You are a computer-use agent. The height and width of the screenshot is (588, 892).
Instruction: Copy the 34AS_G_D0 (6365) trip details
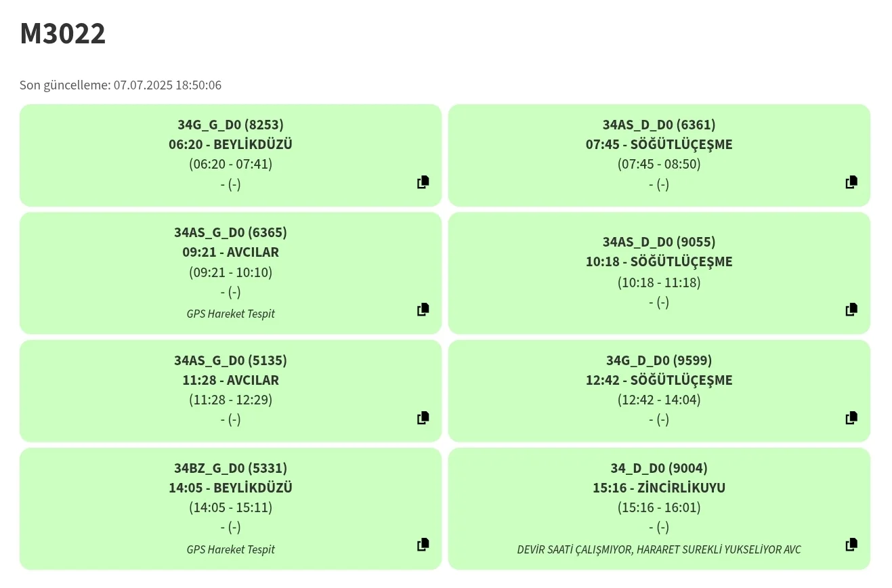click(423, 310)
